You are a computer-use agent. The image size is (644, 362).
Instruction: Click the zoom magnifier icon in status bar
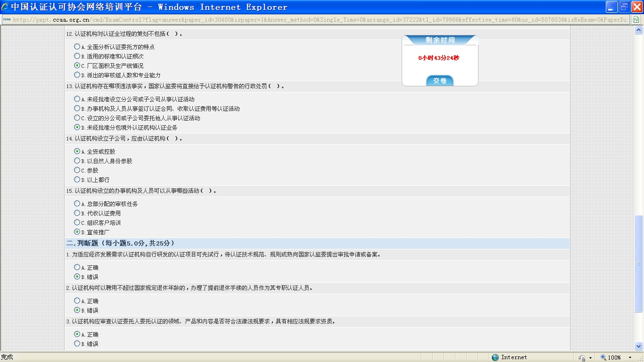pyautogui.click(x=603, y=357)
